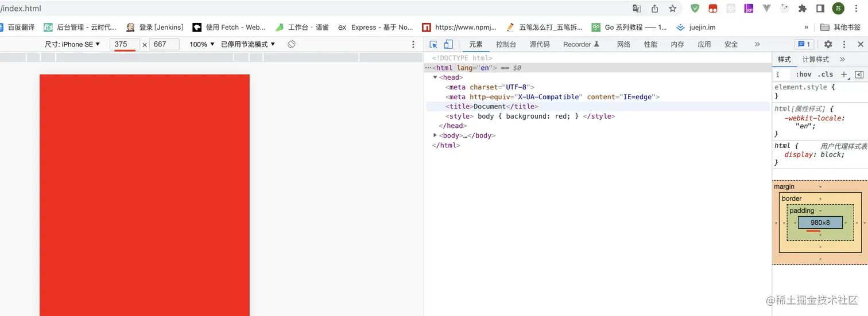Open DevTools customize three-dot menu
The width and height of the screenshot is (868, 316).
[844, 44]
